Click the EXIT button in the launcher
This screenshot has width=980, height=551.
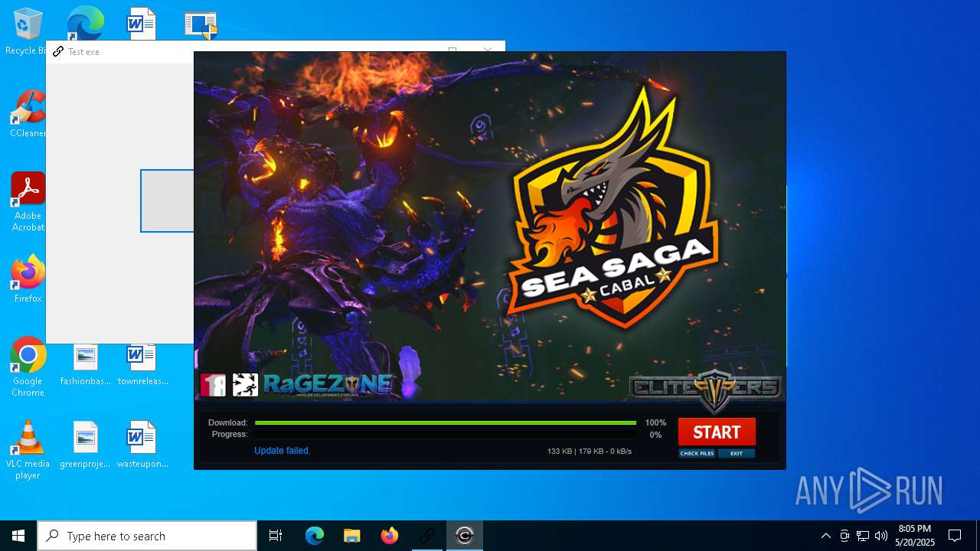737,453
